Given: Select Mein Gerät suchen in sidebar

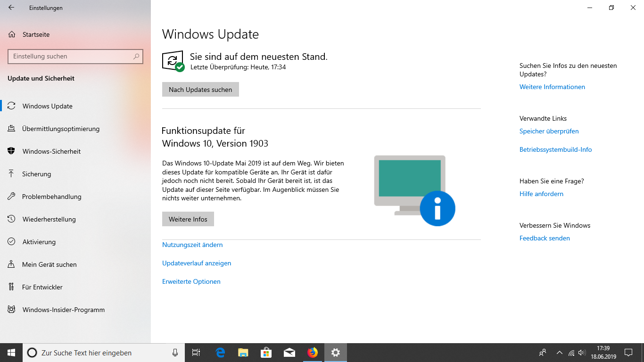Looking at the screenshot, I should coord(75,264).
